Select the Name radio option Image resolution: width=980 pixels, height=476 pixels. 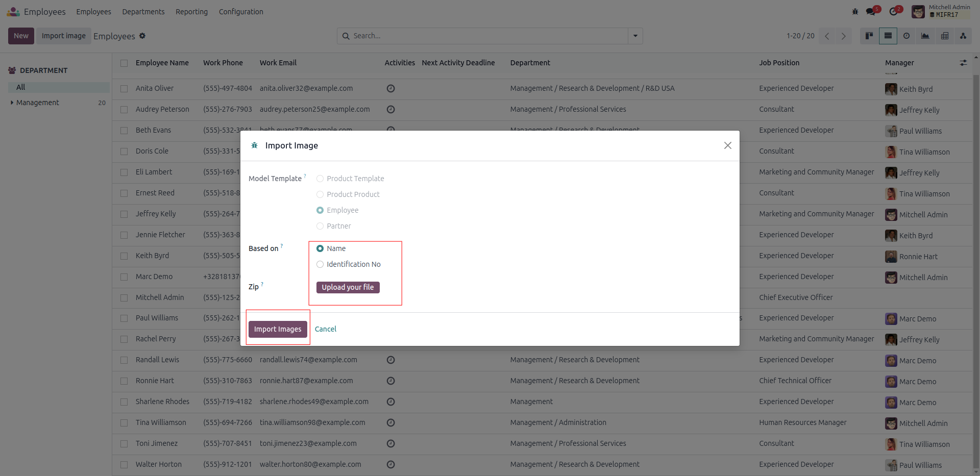tap(320, 248)
